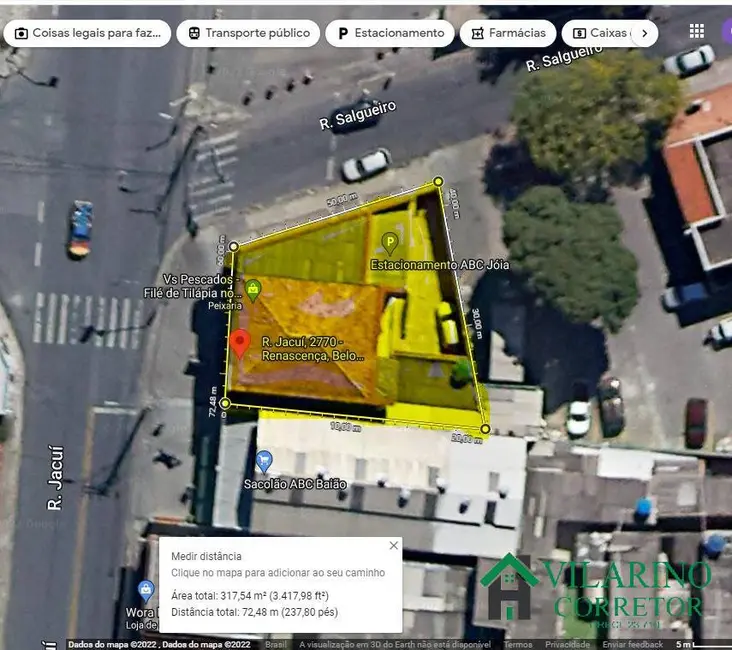
Task: Filter by Transporte público chip
Action: click(248, 33)
